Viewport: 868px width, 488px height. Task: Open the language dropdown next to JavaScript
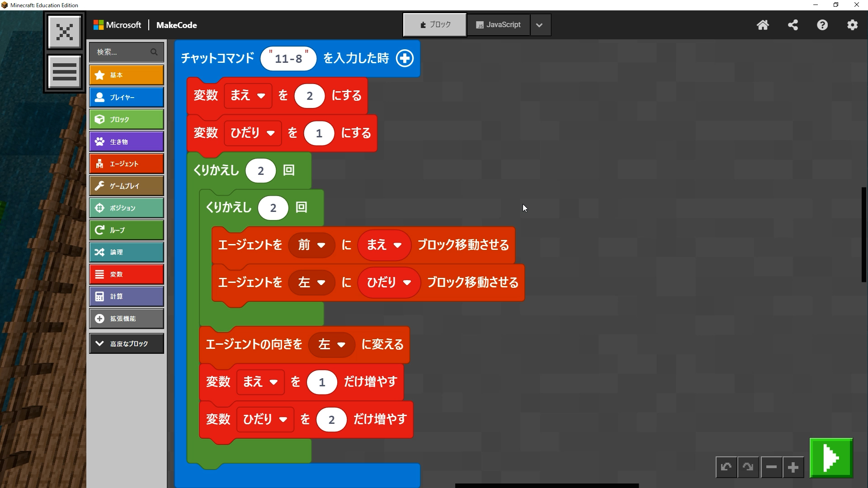[x=539, y=25]
